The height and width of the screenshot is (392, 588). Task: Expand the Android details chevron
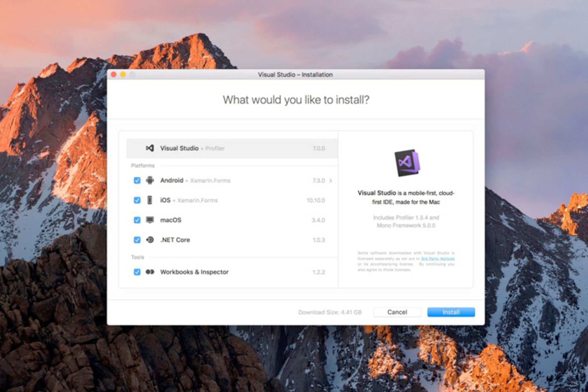pyautogui.click(x=331, y=181)
